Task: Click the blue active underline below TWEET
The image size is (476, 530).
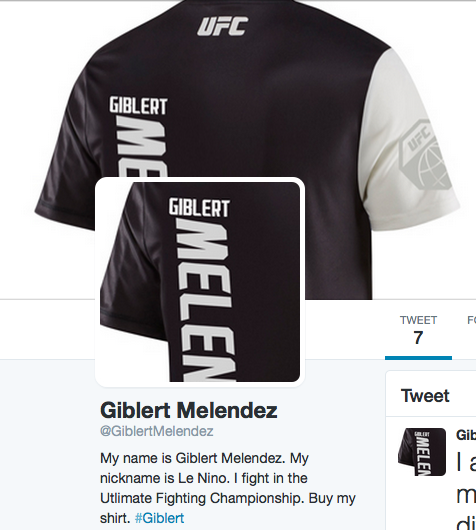Action: tap(418, 358)
